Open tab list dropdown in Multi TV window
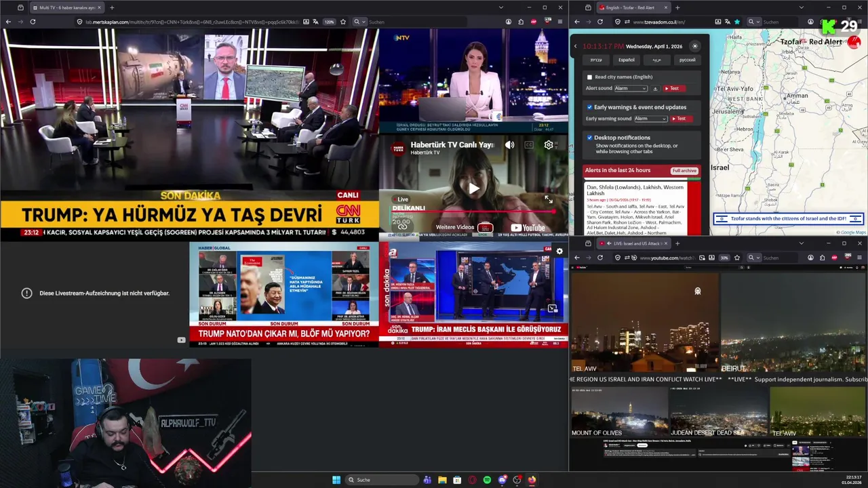 click(x=501, y=7)
